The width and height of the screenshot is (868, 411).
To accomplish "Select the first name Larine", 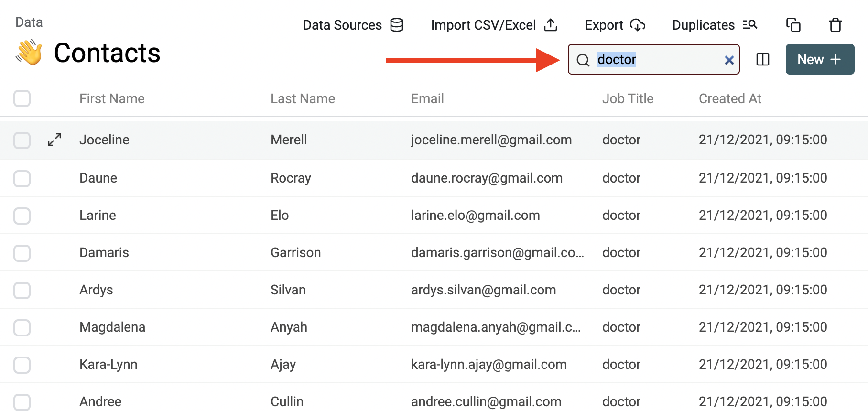I will tap(98, 215).
